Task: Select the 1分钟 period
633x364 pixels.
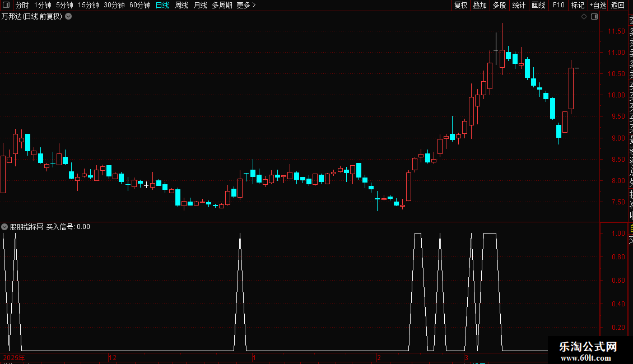Action: 43,5
